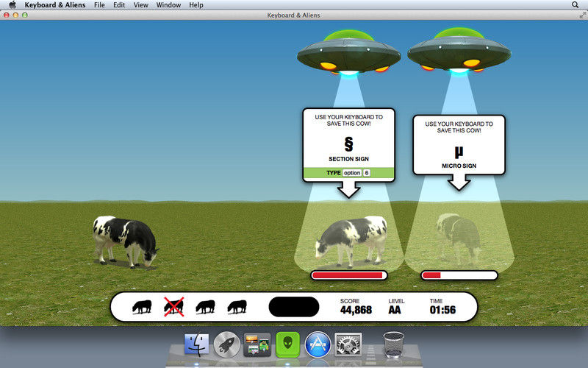Screen dimensions: 588x368
Task: Click the red progress bar under section sign cow
Action: pyautogui.click(x=348, y=275)
